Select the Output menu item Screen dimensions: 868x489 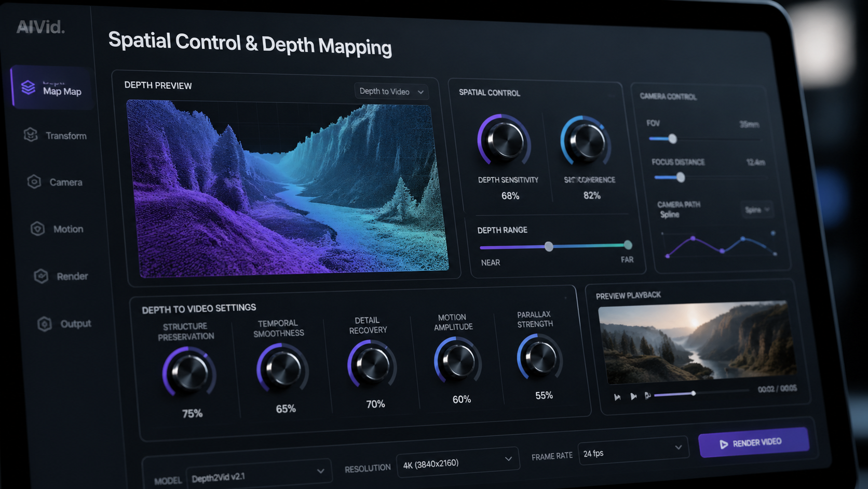point(64,324)
